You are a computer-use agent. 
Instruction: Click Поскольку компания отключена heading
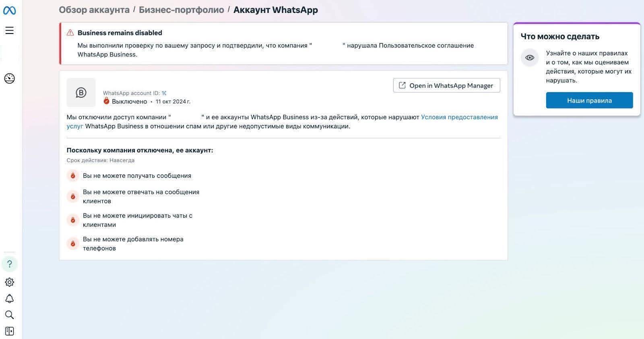coord(140,150)
